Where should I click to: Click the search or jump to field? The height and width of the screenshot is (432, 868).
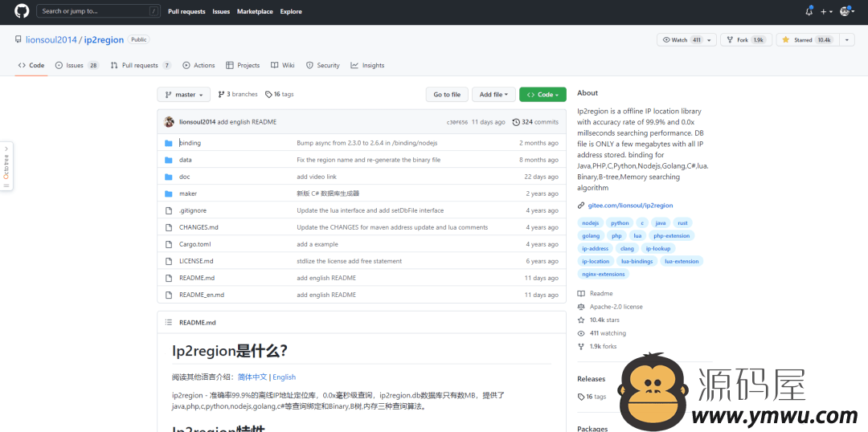pyautogui.click(x=97, y=11)
